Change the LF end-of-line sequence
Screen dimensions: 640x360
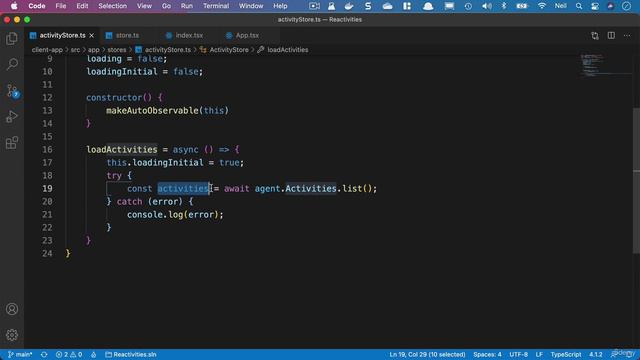539,354
